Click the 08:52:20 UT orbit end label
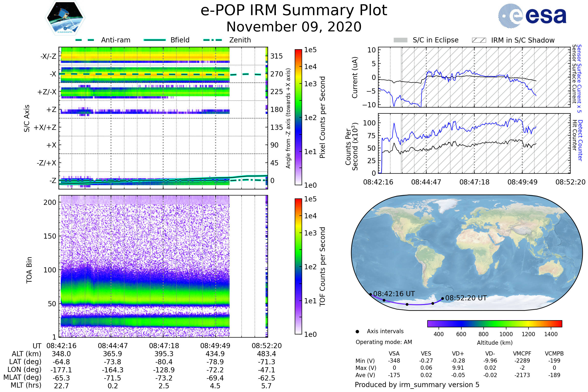Screen dimensions: 588x392 pyautogui.click(x=466, y=298)
